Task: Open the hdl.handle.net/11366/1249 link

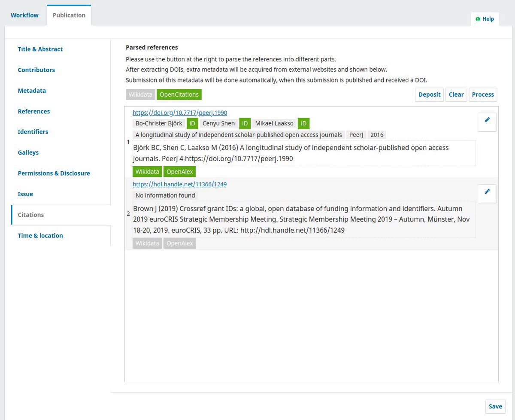Action: 179,184
